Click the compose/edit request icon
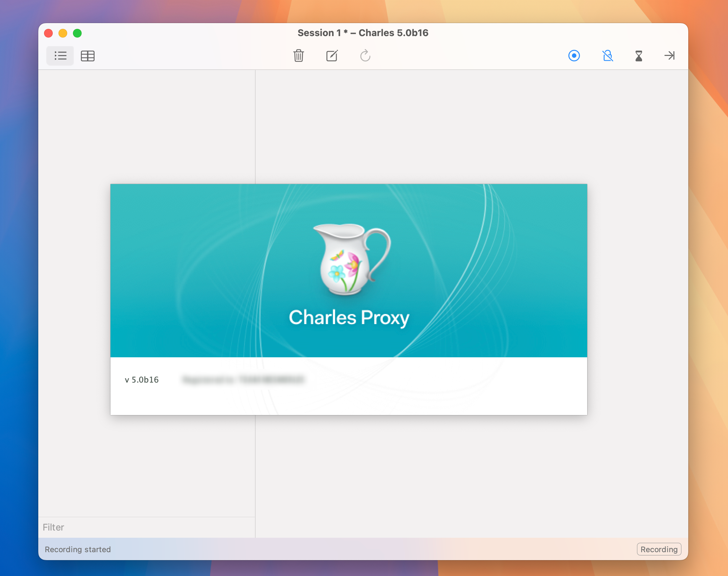This screenshot has height=576, width=728. tap(331, 56)
